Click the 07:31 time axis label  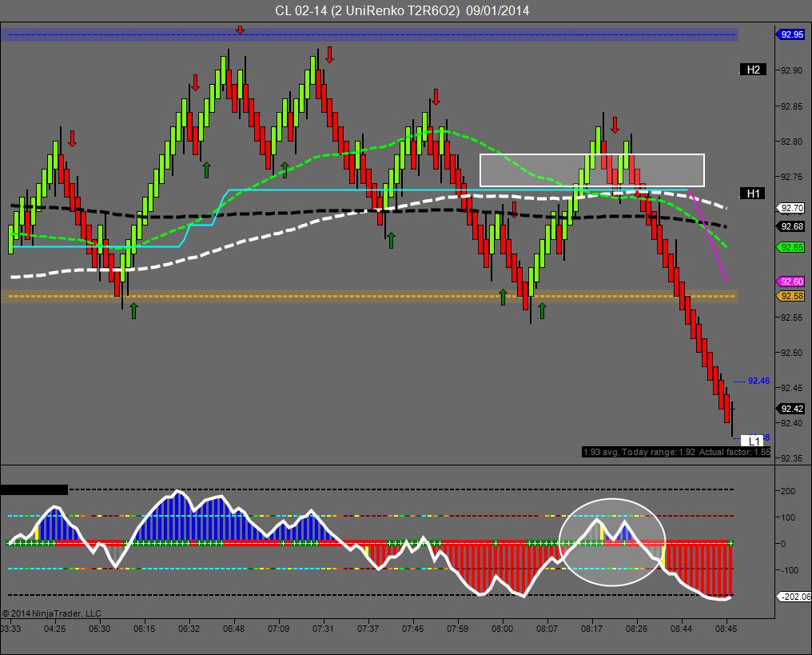coord(323,629)
